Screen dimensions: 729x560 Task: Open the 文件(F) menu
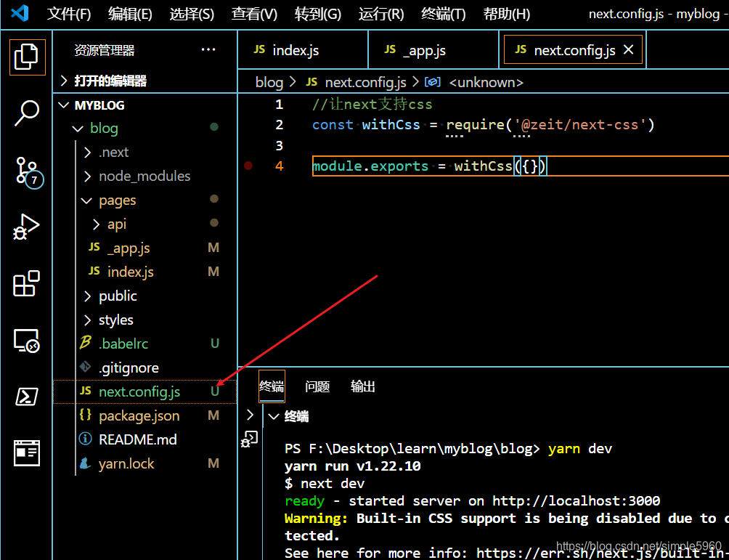69,14
